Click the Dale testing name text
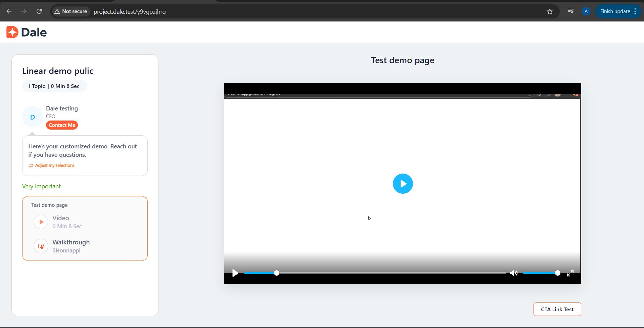The height and width of the screenshot is (328, 644). [x=62, y=108]
